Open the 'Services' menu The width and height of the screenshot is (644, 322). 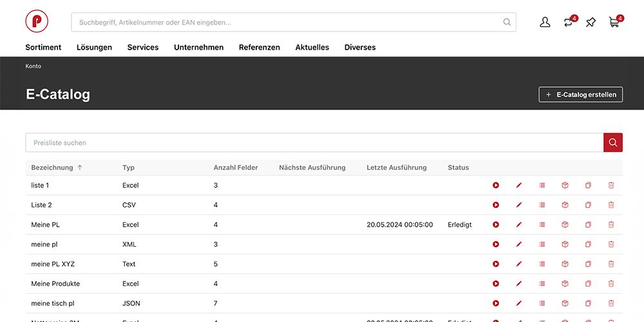143,47
